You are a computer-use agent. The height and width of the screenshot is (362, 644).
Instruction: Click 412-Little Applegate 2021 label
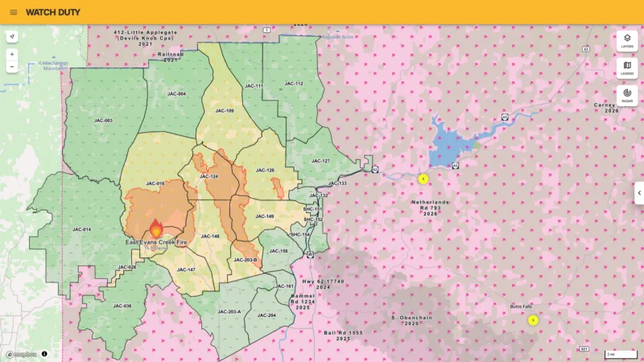146,38
